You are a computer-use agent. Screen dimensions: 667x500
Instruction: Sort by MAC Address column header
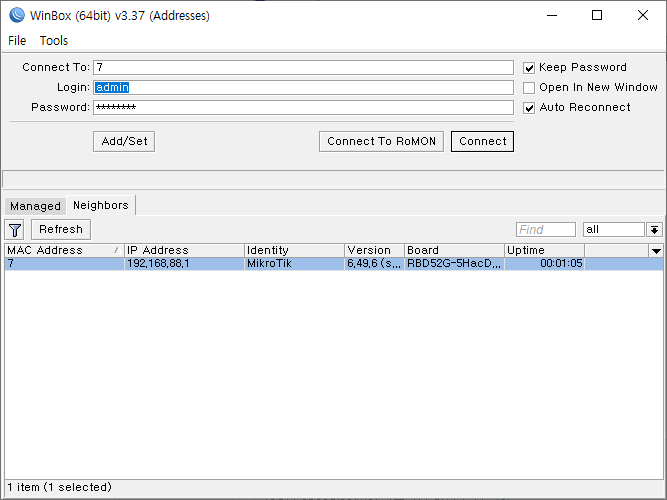pyautogui.click(x=64, y=250)
